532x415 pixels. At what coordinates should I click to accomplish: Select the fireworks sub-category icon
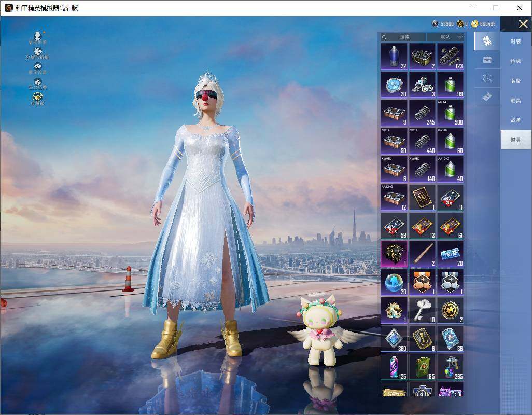pyautogui.click(x=487, y=78)
